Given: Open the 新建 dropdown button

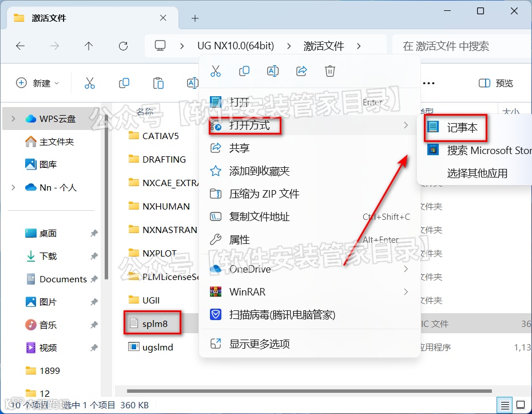Looking at the screenshot, I should tap(38, 83).
